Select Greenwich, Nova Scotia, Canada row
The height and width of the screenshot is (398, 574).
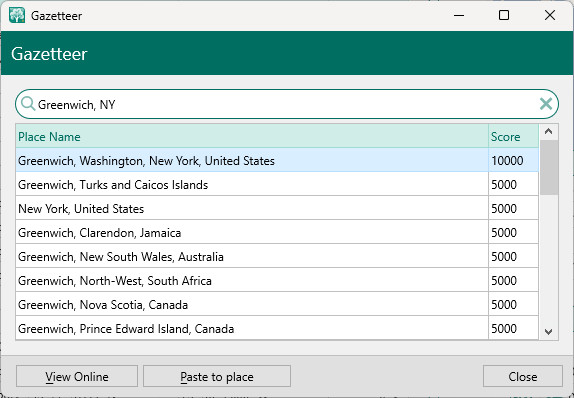[x=277, y=304]
